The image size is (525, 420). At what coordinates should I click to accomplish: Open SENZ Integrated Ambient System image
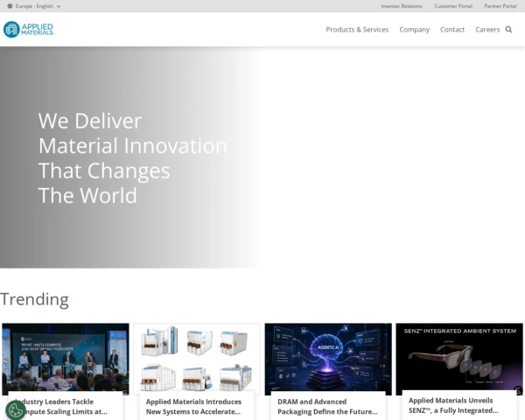point(459,358)
